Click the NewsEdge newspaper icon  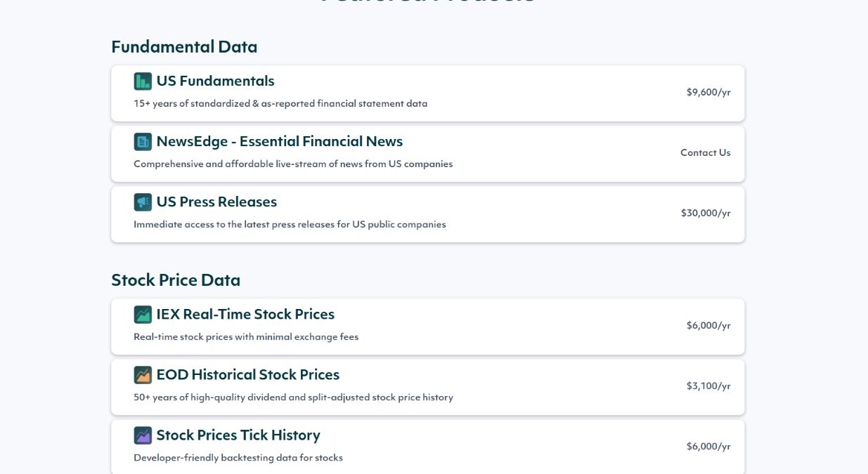[143, 141]
